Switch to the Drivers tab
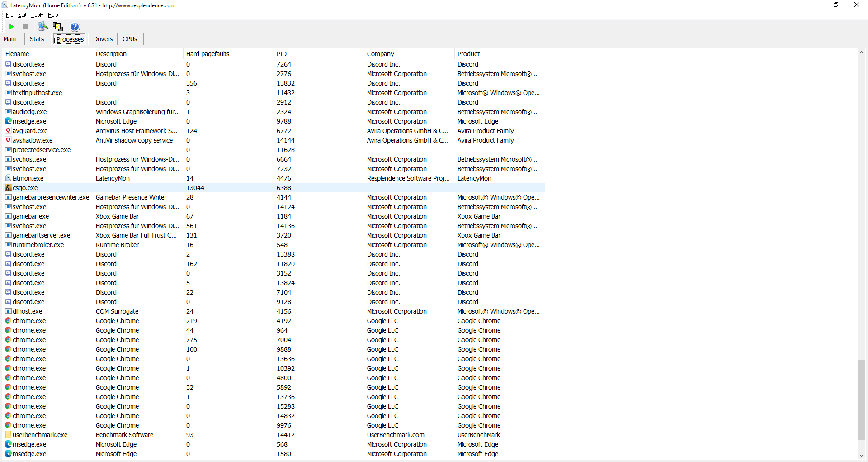 click(x=103, y=39)
